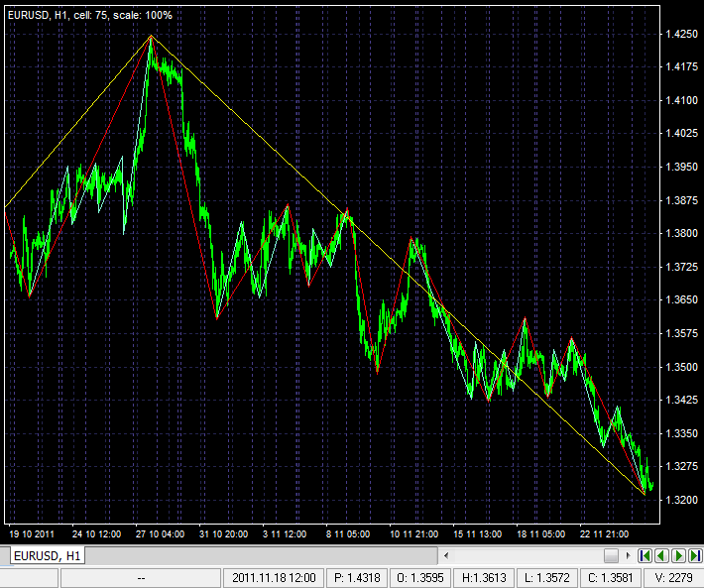Step chart backward with green left arrow
Viewport: 704px width, 588px height.
point(661,555)
